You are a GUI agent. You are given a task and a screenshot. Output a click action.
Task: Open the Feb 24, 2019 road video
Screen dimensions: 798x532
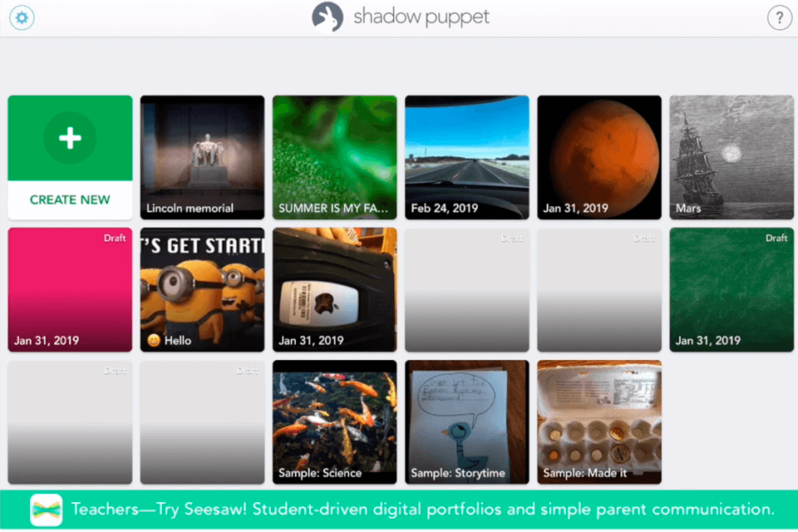pos(467,157)
